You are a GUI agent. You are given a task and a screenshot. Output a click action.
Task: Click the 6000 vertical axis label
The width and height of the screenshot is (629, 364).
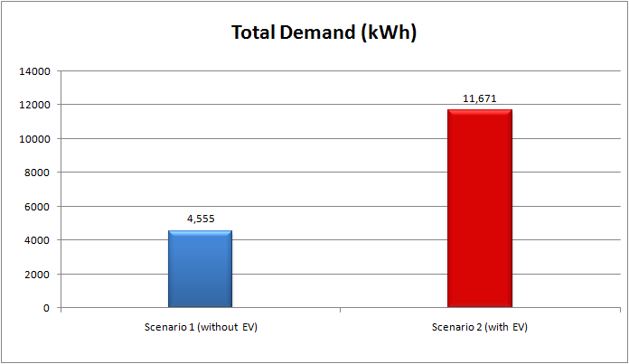click(38, 207)
